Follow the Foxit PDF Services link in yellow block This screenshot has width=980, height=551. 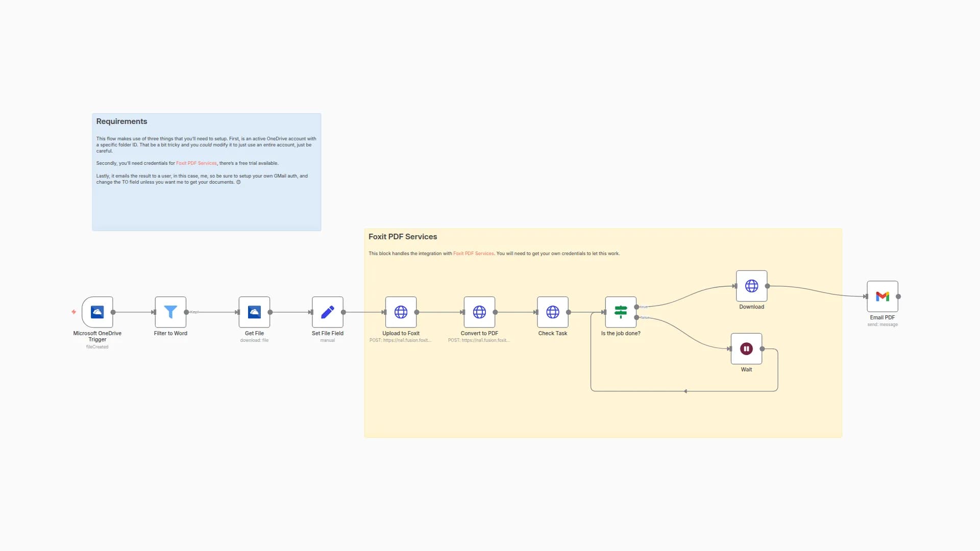(x=474, y=253)
